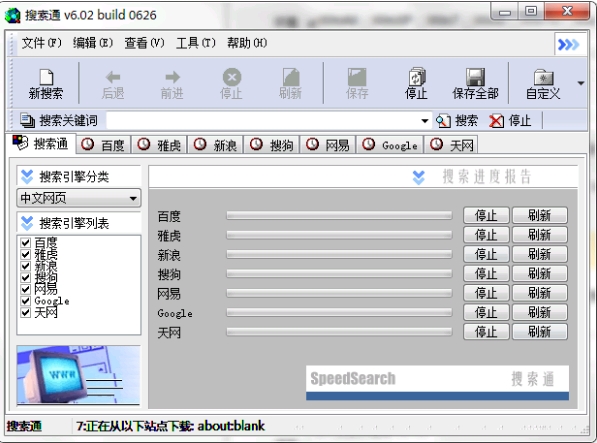Click the magnifier 搜索 icon beside the keyword field

443,121
